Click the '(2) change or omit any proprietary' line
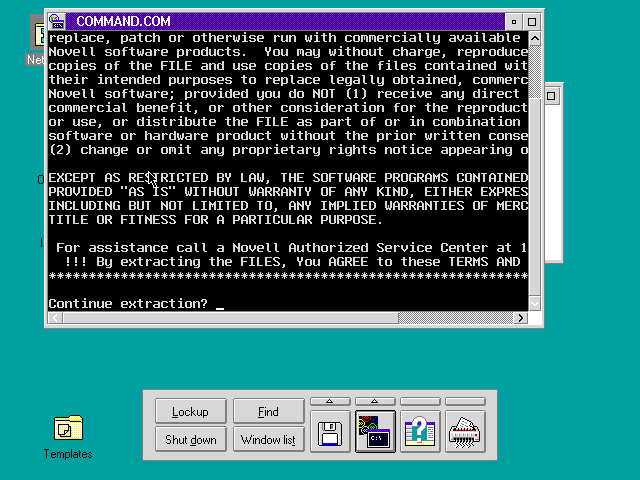 (x=288, y=150)
